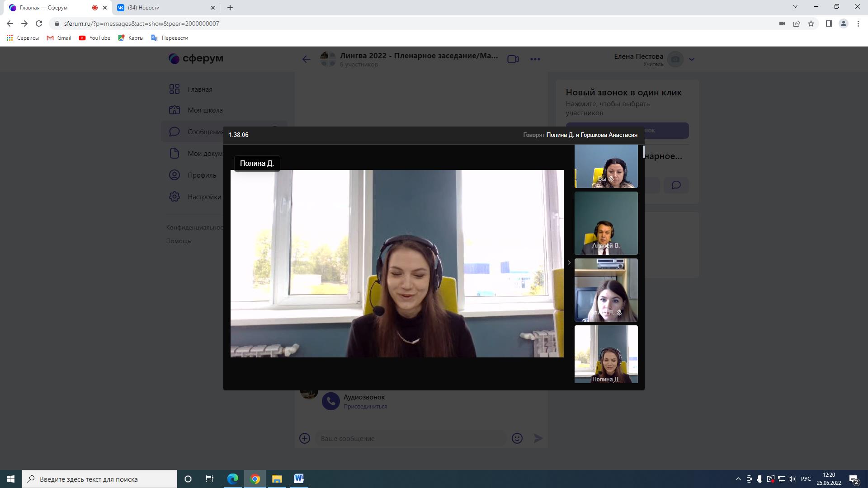Click the add attachment plus icon
868x488 pixels.
tap(305, 438)
